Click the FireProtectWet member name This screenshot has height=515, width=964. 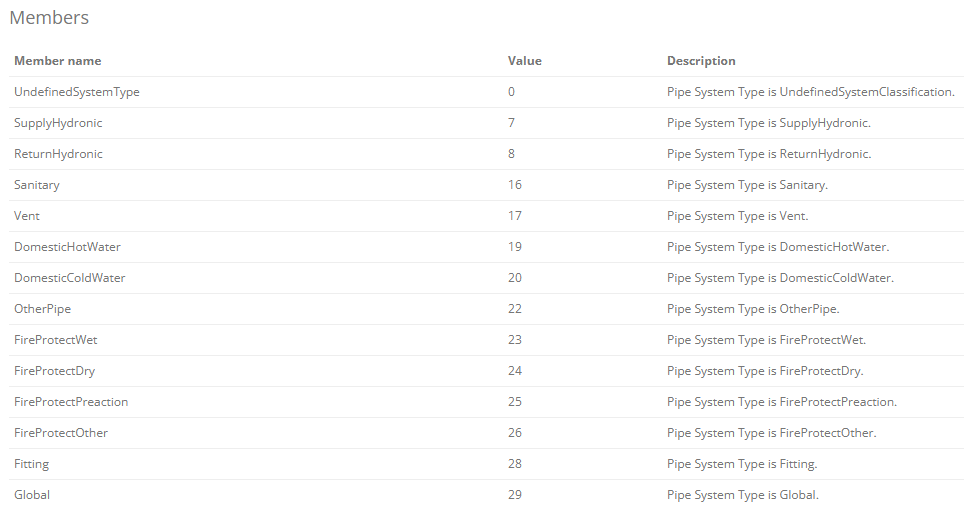(56, 340)
